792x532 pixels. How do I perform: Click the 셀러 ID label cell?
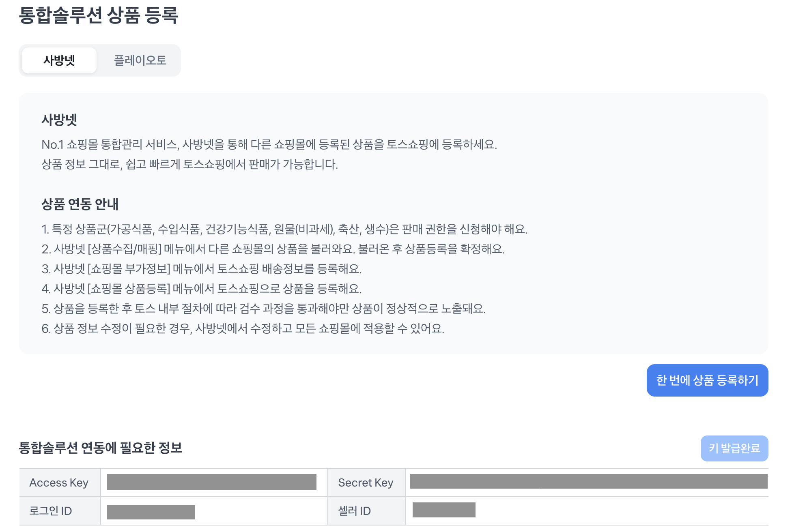pos(355,511)
